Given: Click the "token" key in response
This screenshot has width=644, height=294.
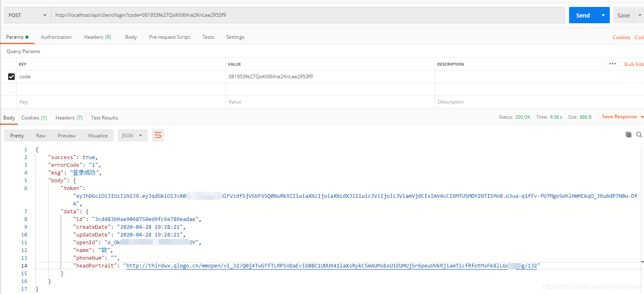Looking at the screenshot, I should point(71,188).
